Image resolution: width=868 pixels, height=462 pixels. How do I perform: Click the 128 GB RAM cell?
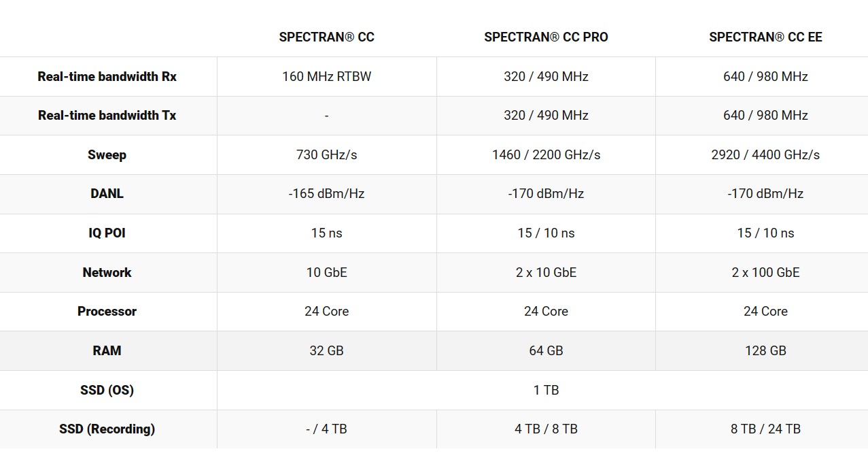(x=765, y=351)
